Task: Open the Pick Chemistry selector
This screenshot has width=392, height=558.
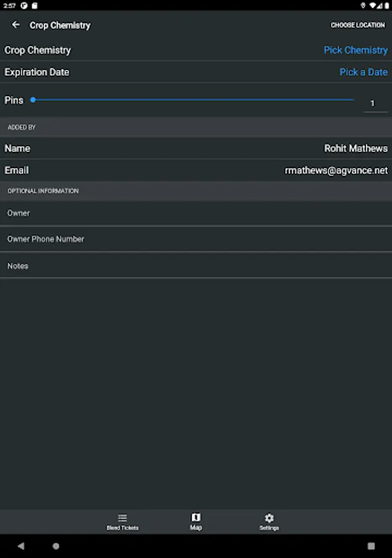Action: [355, 50]
